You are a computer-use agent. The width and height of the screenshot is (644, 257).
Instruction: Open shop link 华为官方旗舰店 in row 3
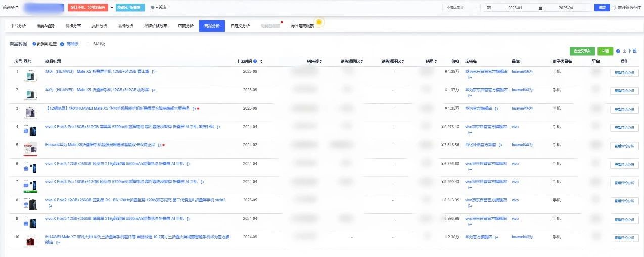point(479,108)
